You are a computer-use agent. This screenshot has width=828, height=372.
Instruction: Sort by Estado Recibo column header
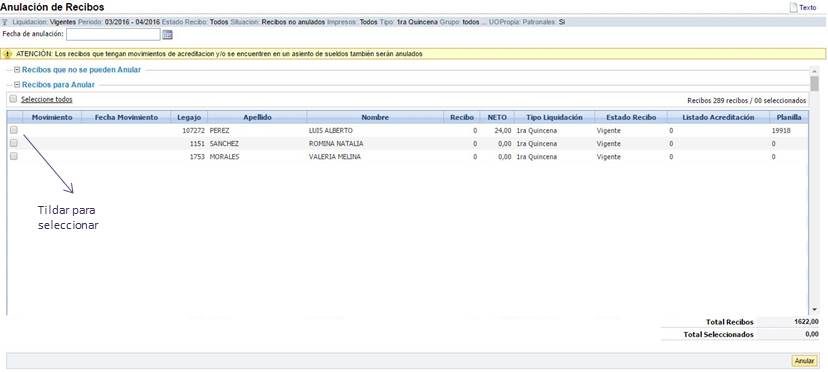pyautogui.click(x=631, y=117)
